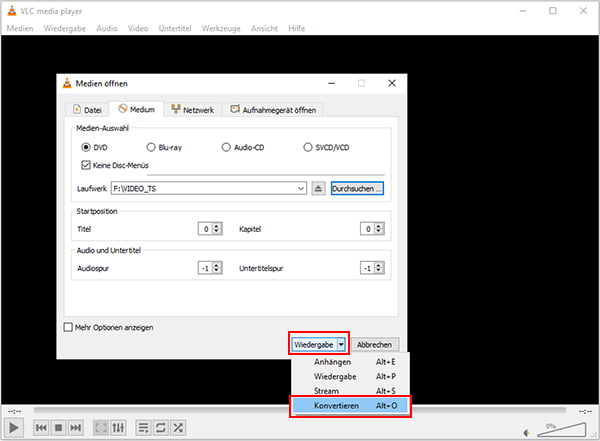600x441 pixels.
Task: Open the Ansicht menu
Action: (264, 28)
